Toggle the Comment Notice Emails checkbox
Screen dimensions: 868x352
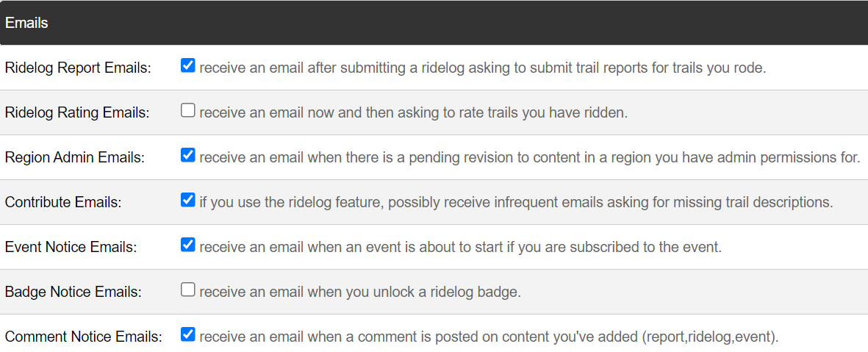(188, 334)
